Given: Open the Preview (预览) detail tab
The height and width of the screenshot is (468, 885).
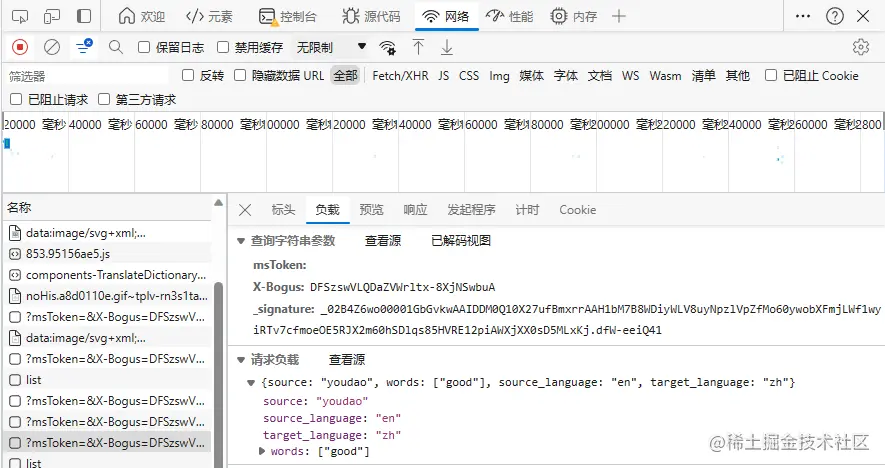Looking at the screenshot, I should [371, 210].
